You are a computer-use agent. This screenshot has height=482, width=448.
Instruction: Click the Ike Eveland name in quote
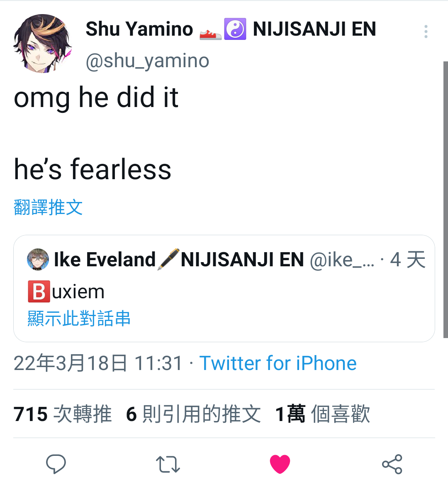[105, 259]
